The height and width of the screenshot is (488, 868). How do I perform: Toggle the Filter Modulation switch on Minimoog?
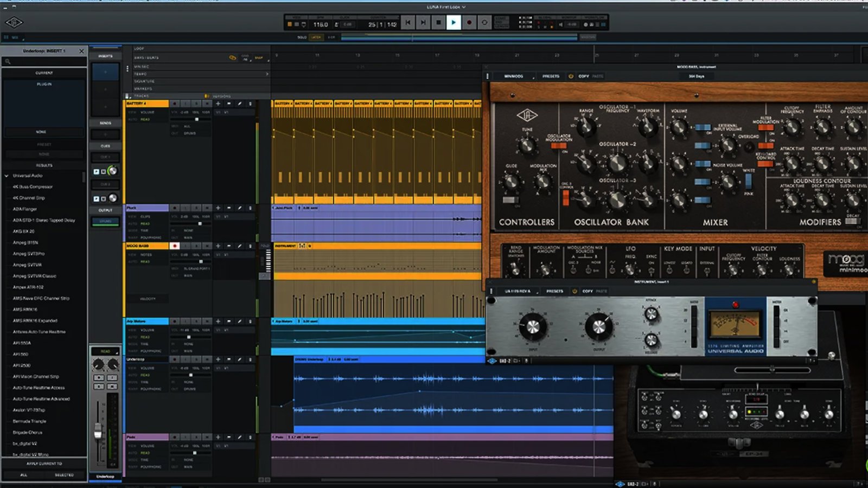[x=765, y=127]
